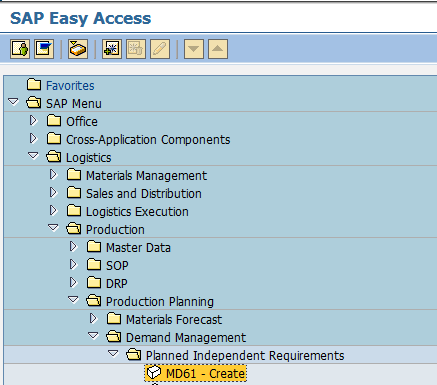437x385 pixels.
Task: Click Move Favorites Up arrow button
Action: (218, 49)
